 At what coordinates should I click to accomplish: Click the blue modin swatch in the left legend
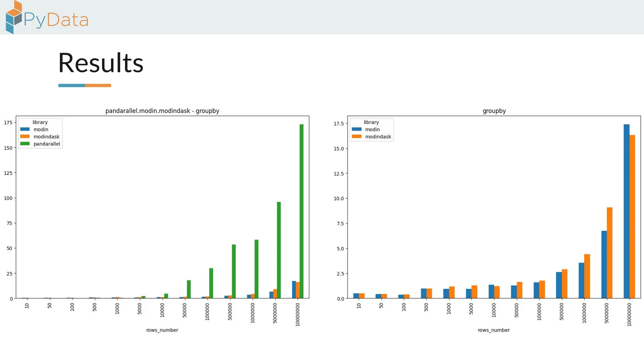[25, 129]
